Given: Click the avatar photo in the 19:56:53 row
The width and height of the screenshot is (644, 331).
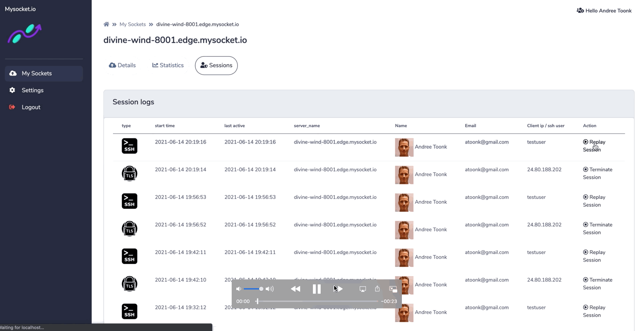Looking at the screenshot, I should 404,203.
